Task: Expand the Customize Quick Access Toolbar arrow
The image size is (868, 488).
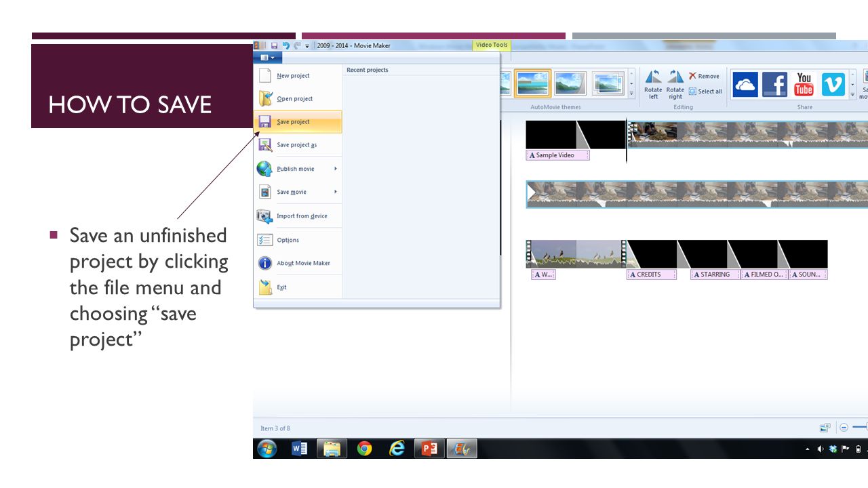Action: [307, 46]
